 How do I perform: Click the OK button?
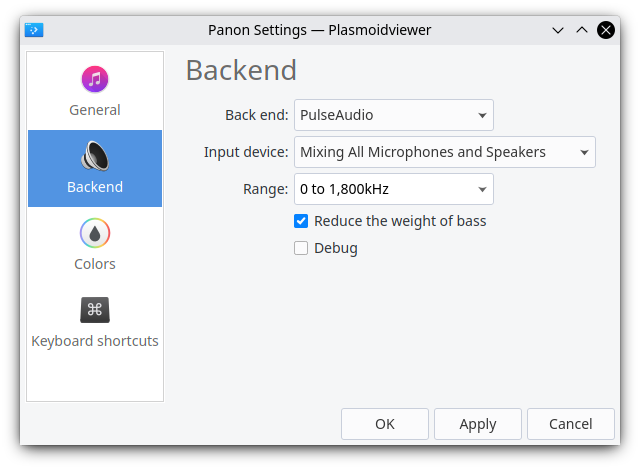385,424
